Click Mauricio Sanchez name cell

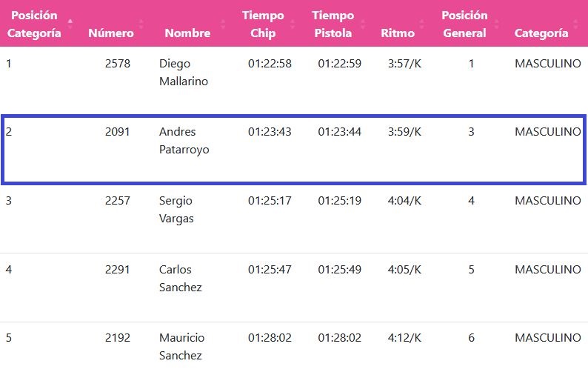coord(181,346)
